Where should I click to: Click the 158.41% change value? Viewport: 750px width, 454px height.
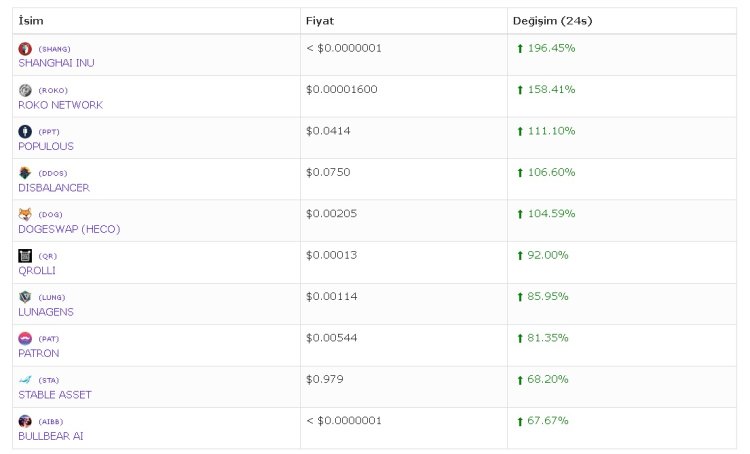551,89
